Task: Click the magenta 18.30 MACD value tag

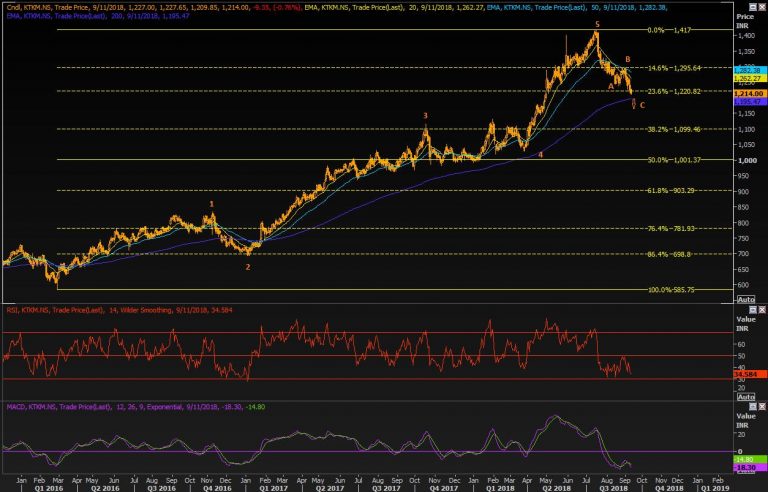Action: tap(747, 467)
